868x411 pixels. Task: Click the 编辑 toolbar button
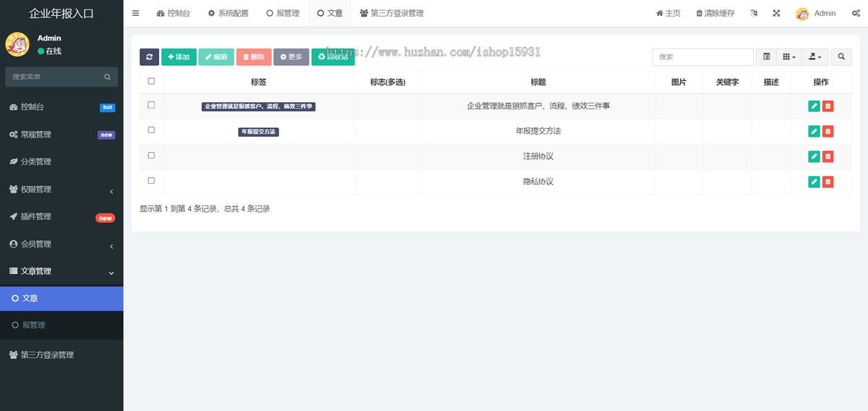[216, 57]
